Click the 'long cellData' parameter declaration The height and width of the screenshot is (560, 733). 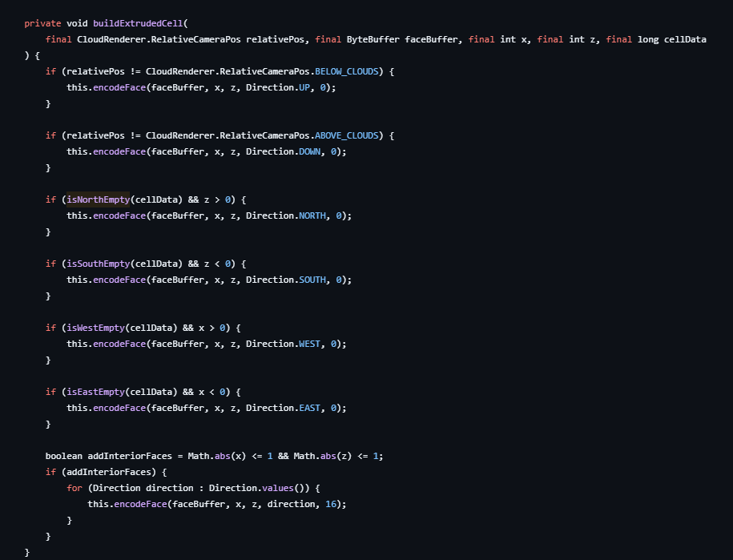(672, 39)
